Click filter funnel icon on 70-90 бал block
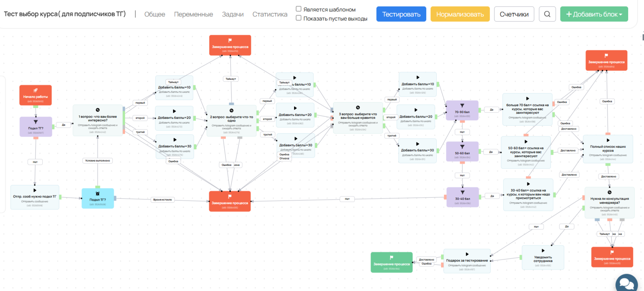 pos(462,106)
